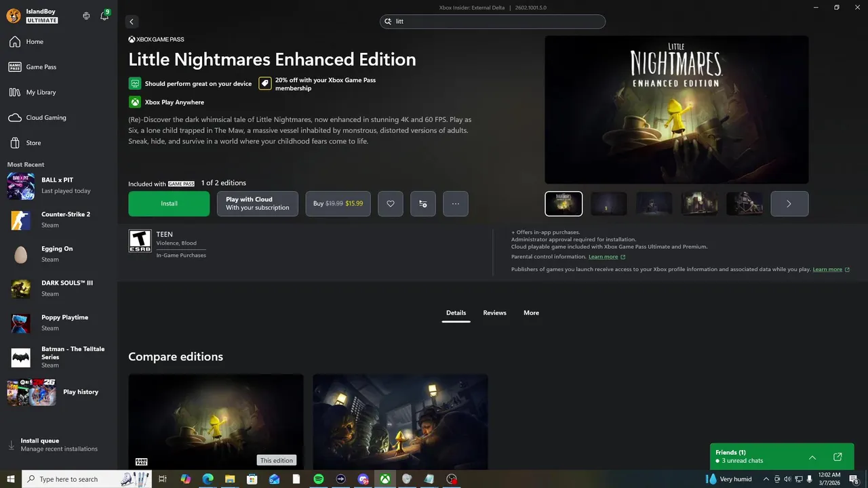
Task: Launch Counter-Strike 2 from Most Recent
Action: (x=58, y=220)
